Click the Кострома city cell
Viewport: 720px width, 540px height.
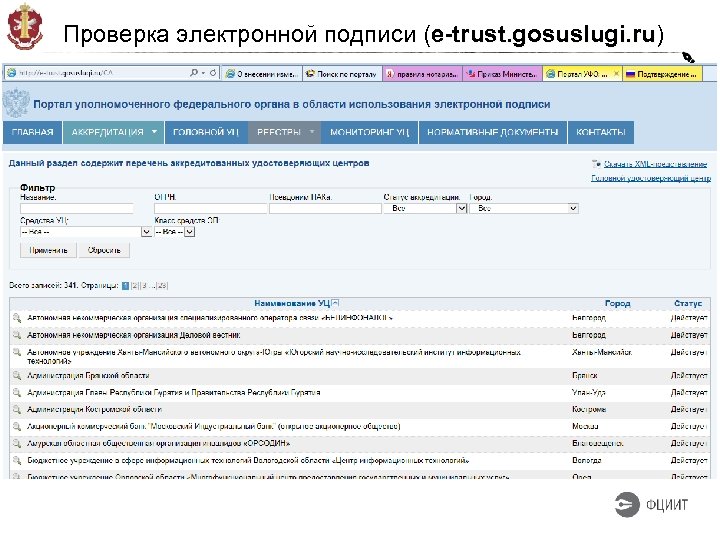click(x=589, y=409)
